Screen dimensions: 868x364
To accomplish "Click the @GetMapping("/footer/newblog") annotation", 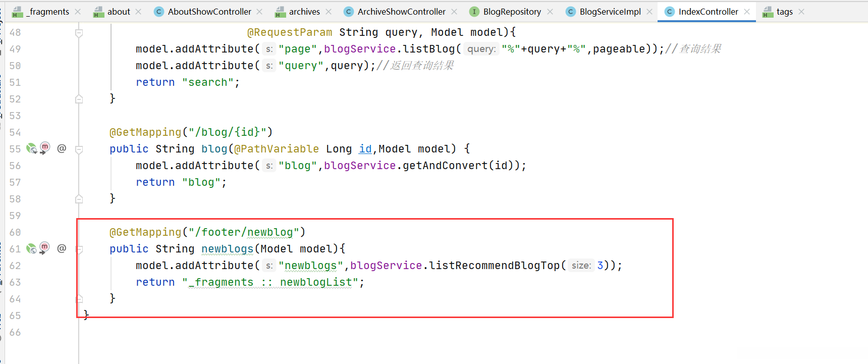I will coord(207,232).
